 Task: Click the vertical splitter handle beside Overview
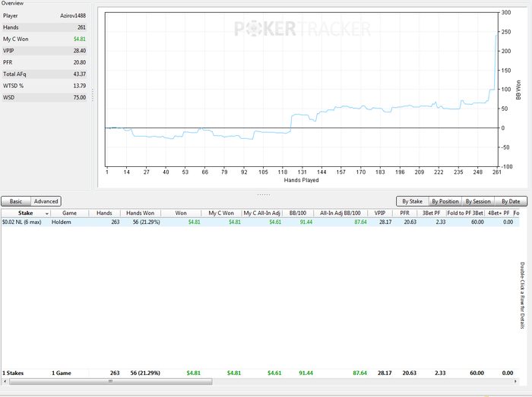point(93,95)
